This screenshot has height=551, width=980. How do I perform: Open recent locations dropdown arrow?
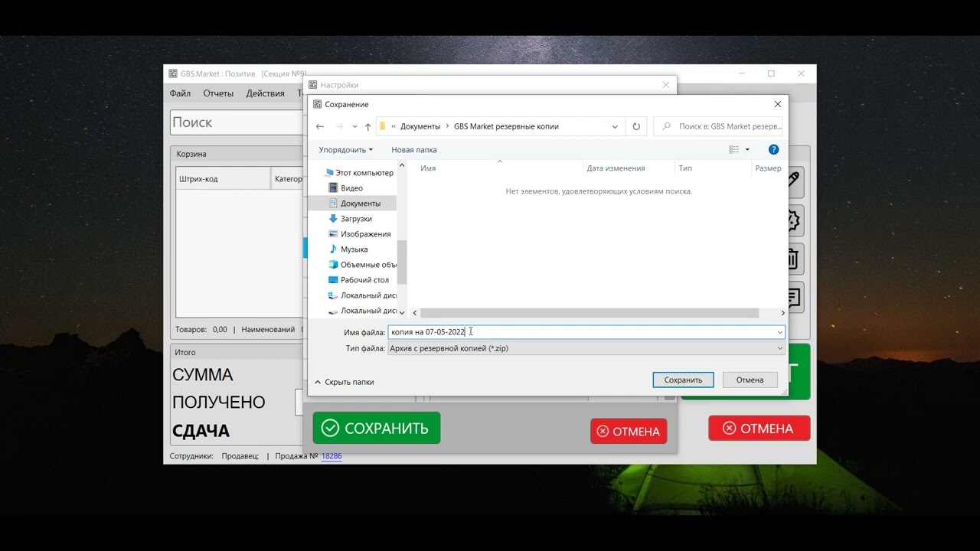[x=354, y=126]
